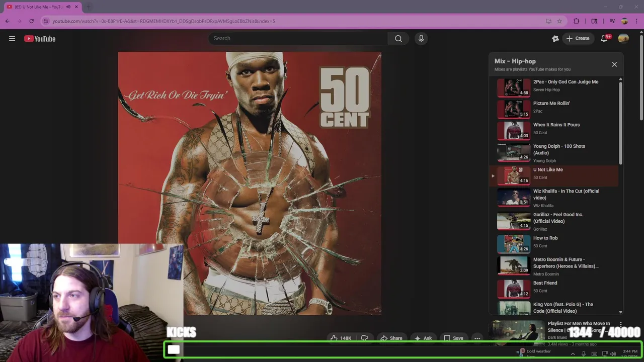The width and height of the screenshot is (644, 362).
Task: Close the Mix - Hip-hop playlist panel
Action: (x=614, y=64)
